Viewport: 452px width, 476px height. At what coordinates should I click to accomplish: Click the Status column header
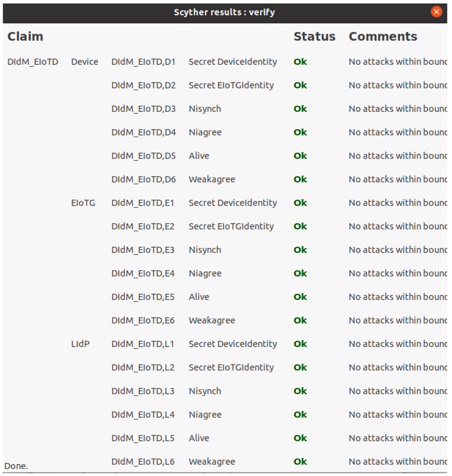point(314,37)
